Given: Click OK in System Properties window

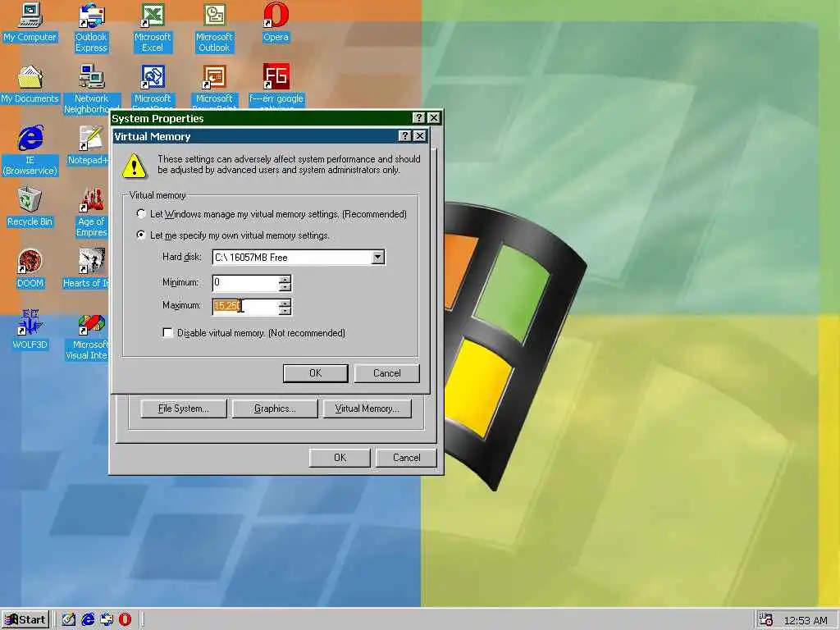Looking at the screenshot, I should [340, 458].
